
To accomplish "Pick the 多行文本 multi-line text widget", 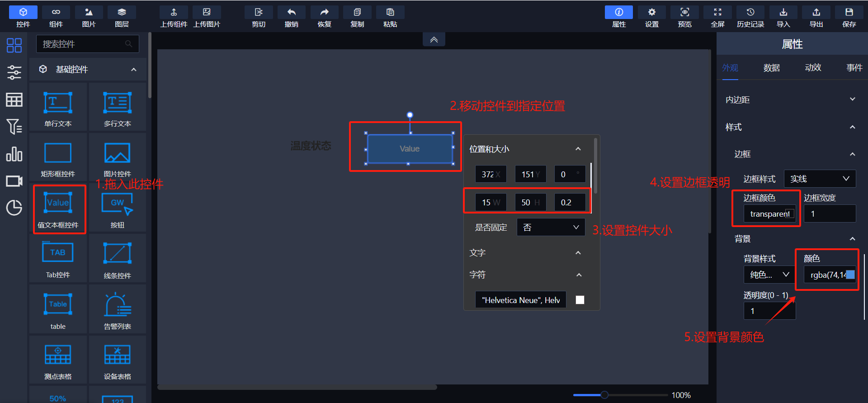I will [x=118, y=108].
